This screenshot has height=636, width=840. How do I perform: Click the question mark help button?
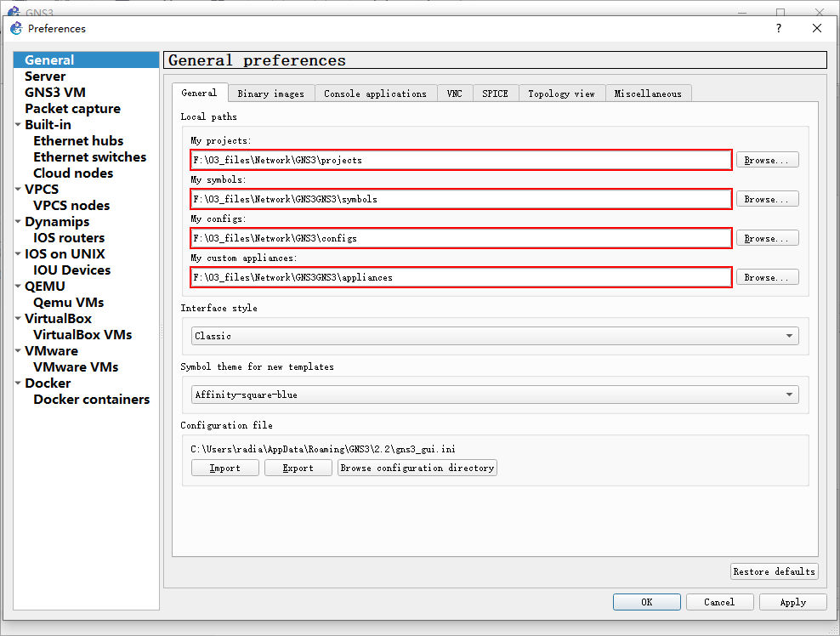pos(779,28)
